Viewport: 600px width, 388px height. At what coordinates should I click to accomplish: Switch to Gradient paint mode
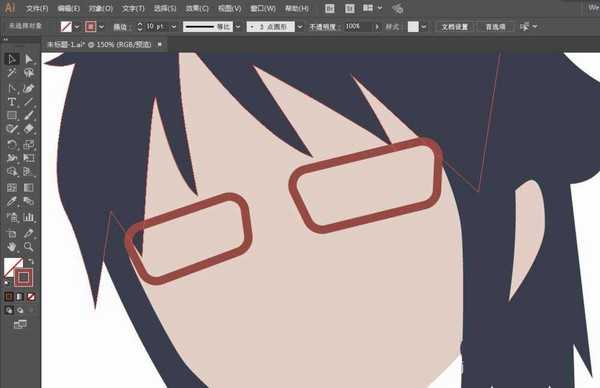20,297
